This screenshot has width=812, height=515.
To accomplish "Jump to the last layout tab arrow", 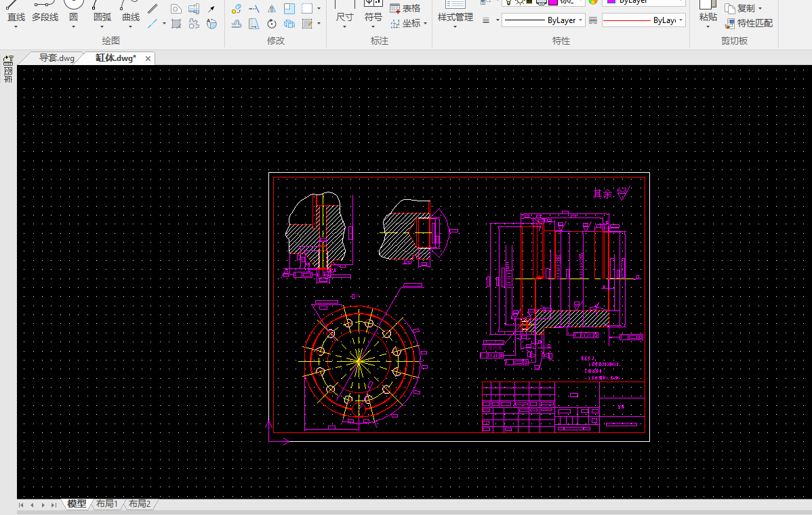I will pos(54,505).
